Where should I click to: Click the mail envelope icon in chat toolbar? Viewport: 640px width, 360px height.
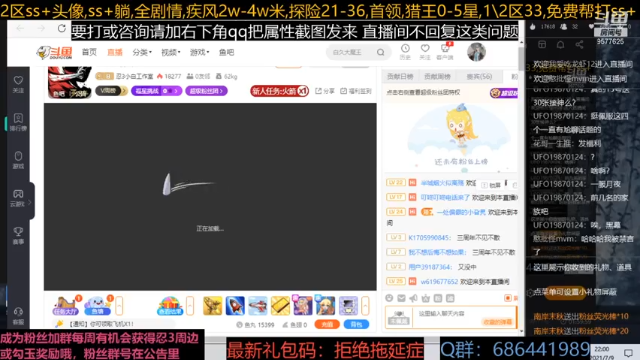click(402, 298)
